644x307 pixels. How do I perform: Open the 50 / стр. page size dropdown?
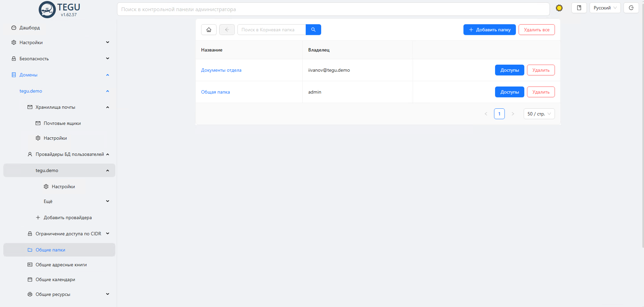[x=539, y=114]
